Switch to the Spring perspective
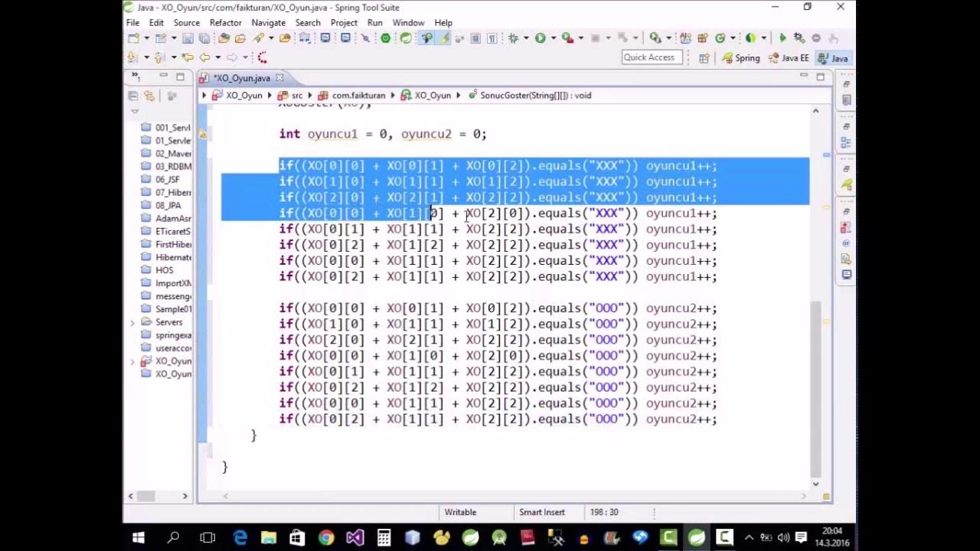980x551 pixels. (741, 58)
